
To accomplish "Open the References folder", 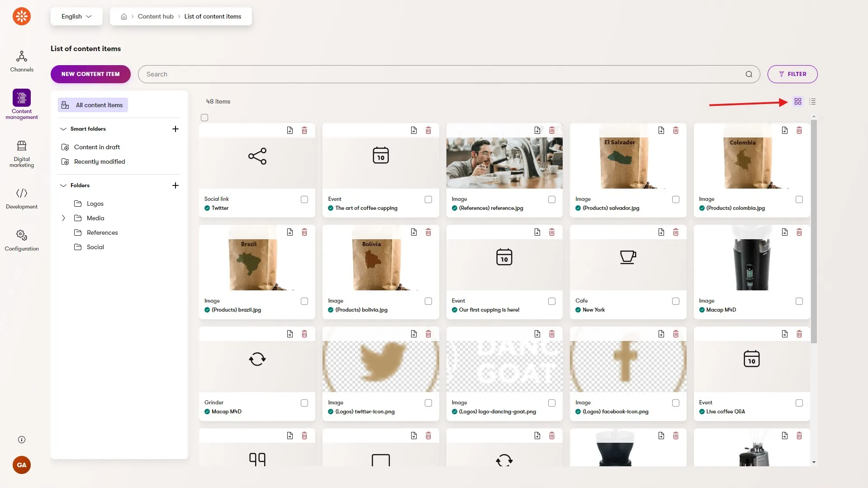I will click(96, 232).
